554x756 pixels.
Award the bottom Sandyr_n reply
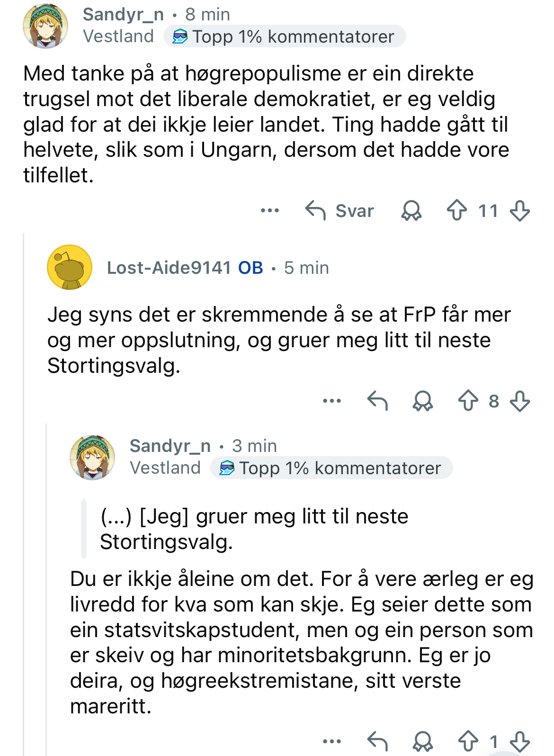coord(423,741)
